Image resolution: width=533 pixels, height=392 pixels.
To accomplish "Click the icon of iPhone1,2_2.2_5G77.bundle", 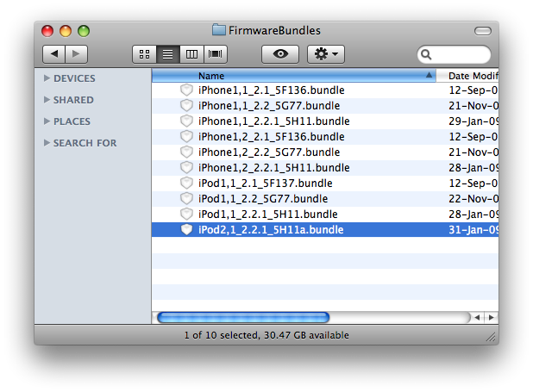I will pyautogui.click(x=186, y=152).
